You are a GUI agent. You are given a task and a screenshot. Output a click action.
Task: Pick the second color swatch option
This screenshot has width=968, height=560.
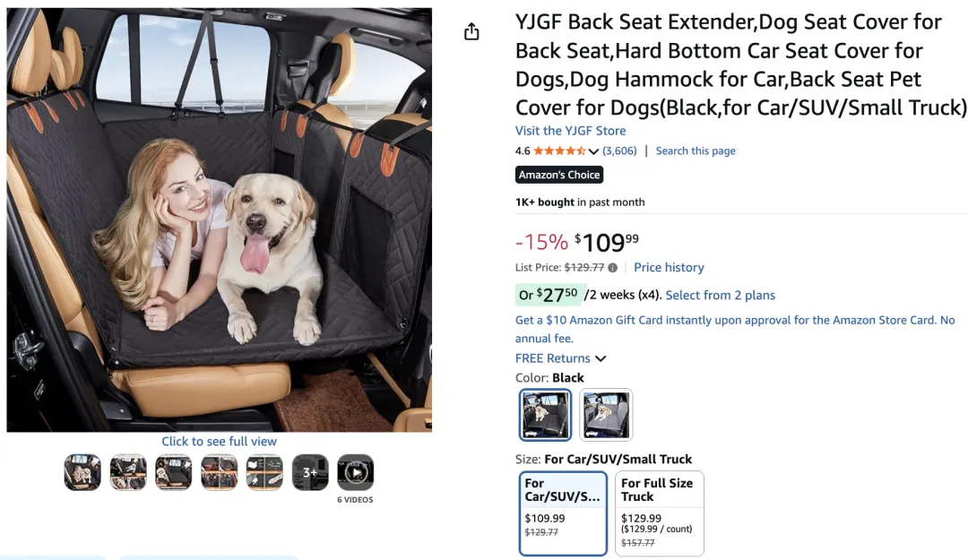606,415
